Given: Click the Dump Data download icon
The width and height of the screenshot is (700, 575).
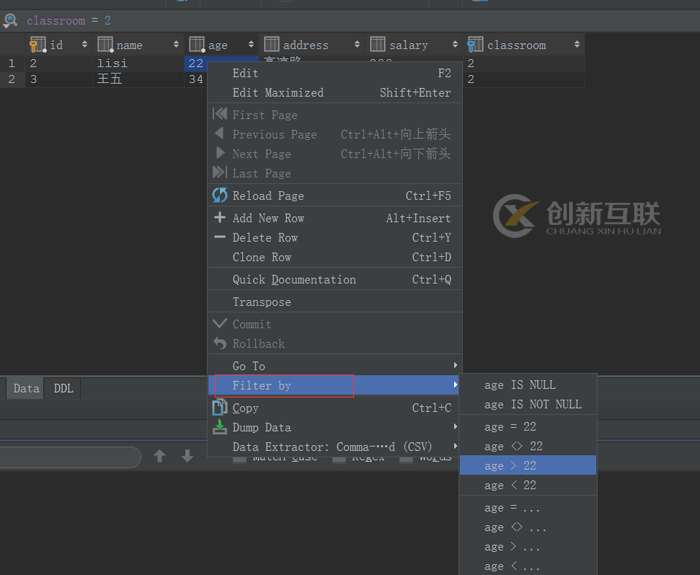Looking at the screenshot, I should [219, 427].
